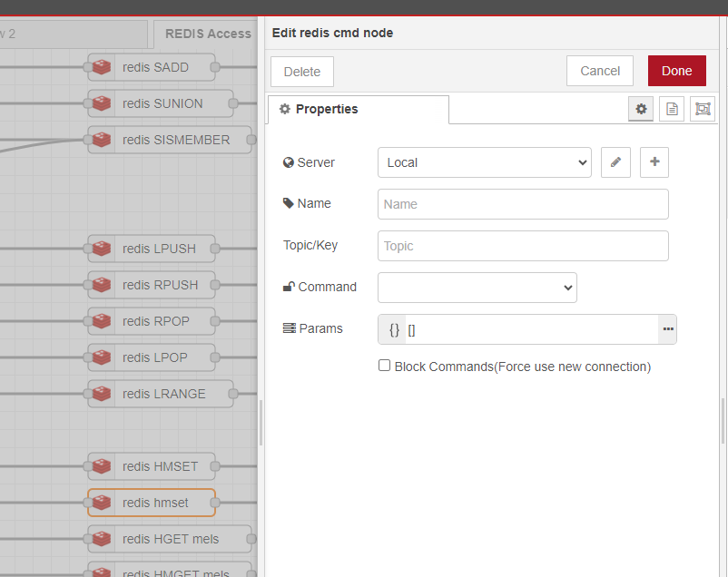Select the redis HGET mels node label
728x577 pixels.
tap(171, 539)
